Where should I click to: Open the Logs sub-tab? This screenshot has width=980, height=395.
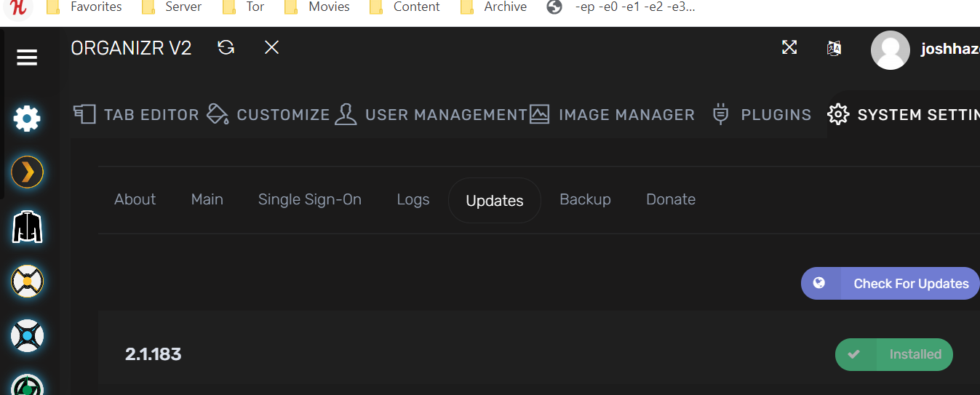(x=413, y=199)
